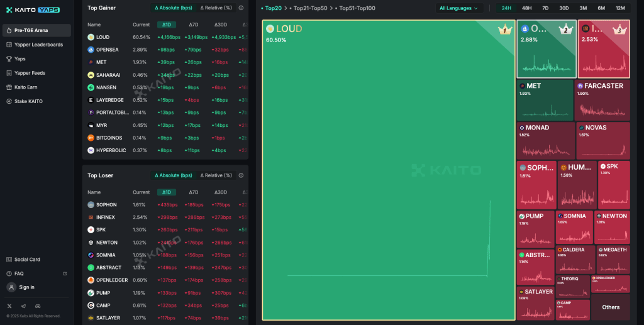Click the info icon in Top Loser panel
The height and width of the screenshot is (325, 644).
point(241,175)
